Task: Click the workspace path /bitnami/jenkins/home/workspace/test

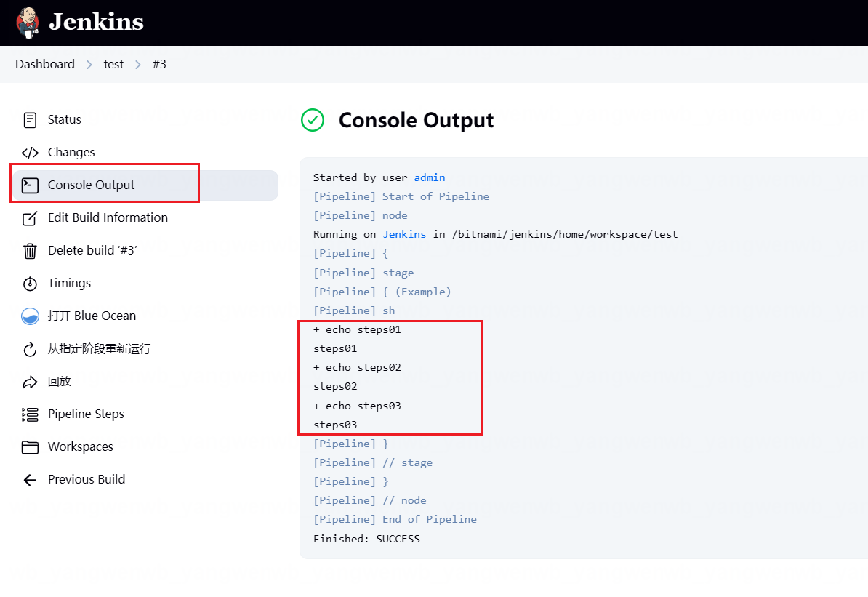Action: point(565,234)
